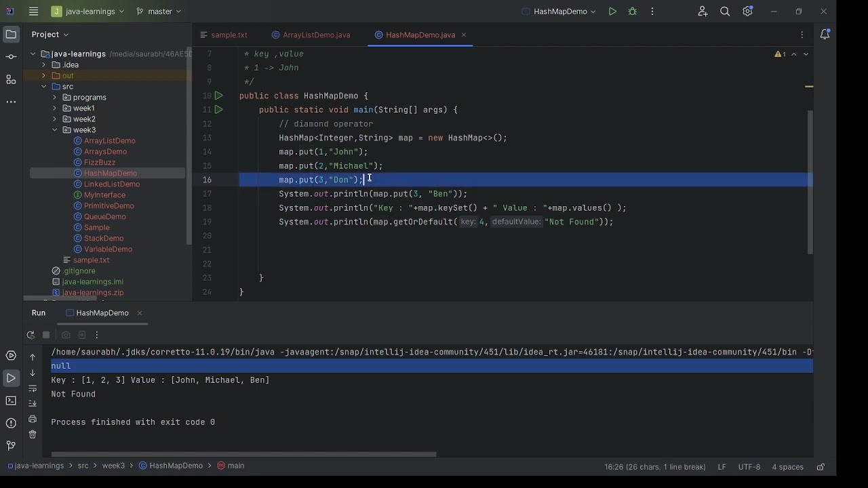Viewport: 868px width, 488px height.
Task: Toggle scroll to end in console
Action: pyautogui.click(x=32, y=403)
